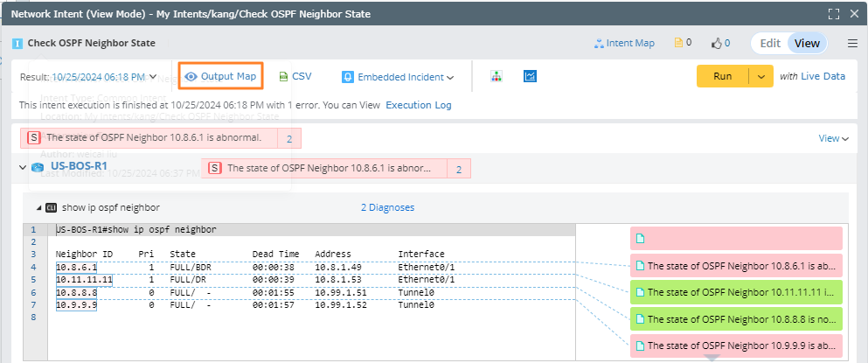Click the abnormal status tag beside US-BOS-R1
Image resolution: width=868 pixels, height=363 pixels.
coord(324,168)
